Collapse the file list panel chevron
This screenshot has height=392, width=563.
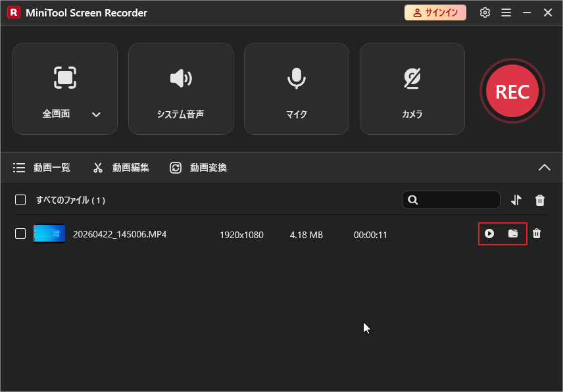click(545, 168)
